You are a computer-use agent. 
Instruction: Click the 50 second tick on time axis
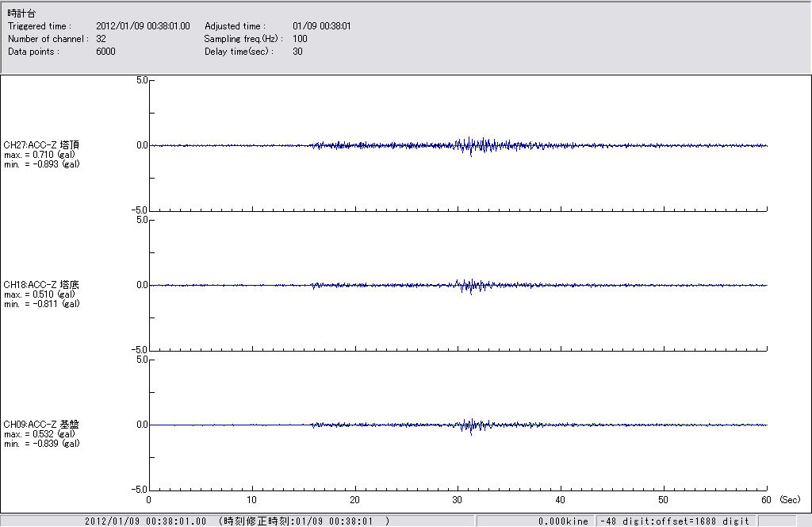click(x=664, y=500)
